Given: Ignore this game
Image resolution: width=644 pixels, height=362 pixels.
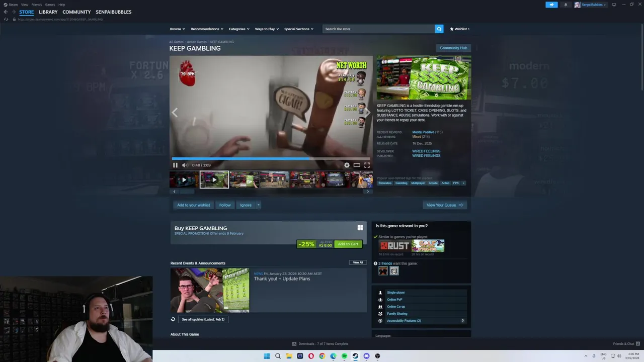Looking at the screenshot, I should pyautogui.click(x=246, y=205).
